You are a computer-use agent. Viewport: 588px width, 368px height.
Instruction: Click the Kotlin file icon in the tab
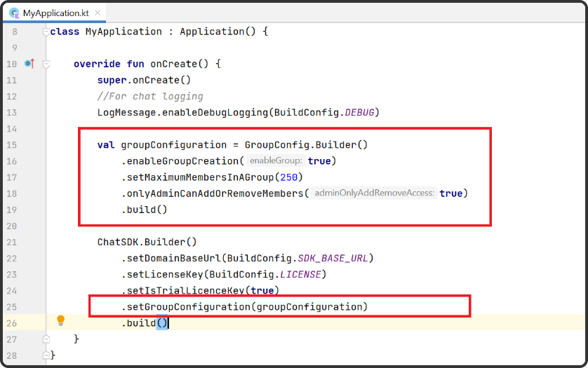point(13,13)
